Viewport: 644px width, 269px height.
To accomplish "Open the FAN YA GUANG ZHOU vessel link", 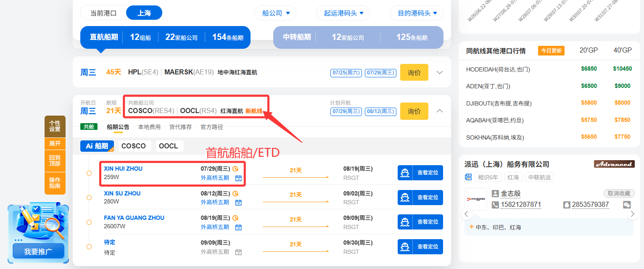I will (x=134, y=218).
